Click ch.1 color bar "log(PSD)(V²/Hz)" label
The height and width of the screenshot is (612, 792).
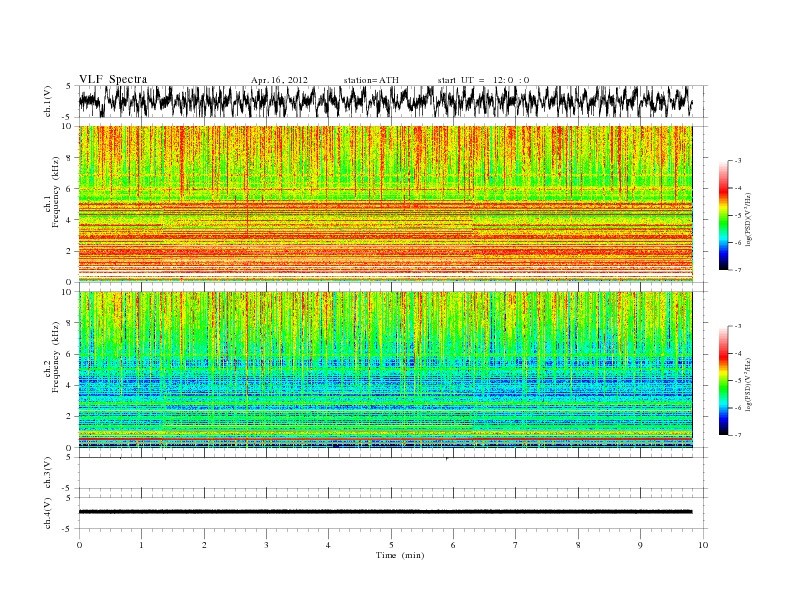(749, 219)
